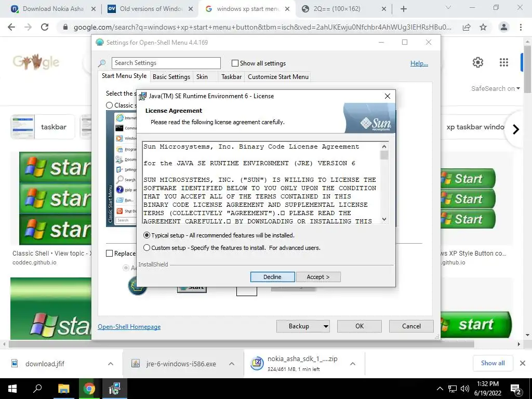Select Custom setup radio option
Screen dimensions: 532x399
147,248
